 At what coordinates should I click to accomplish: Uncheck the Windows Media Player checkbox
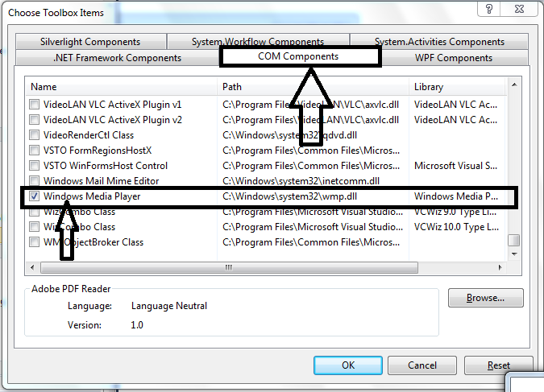[34, 196]
